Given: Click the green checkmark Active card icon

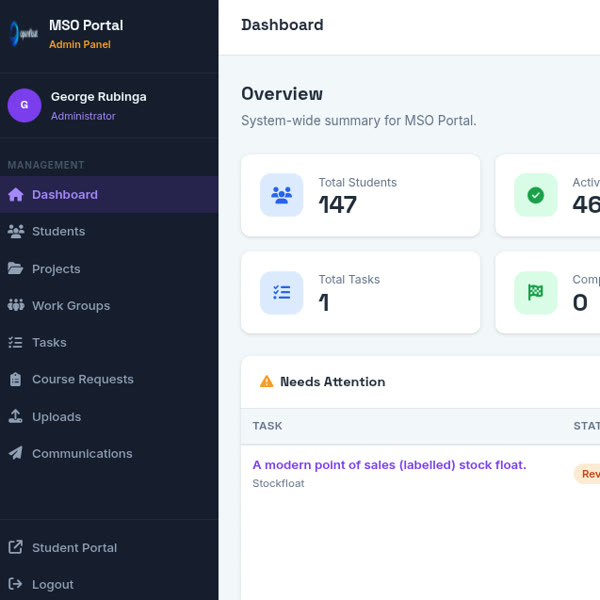Looking at the screenshot, I should [x=536, y=195].
